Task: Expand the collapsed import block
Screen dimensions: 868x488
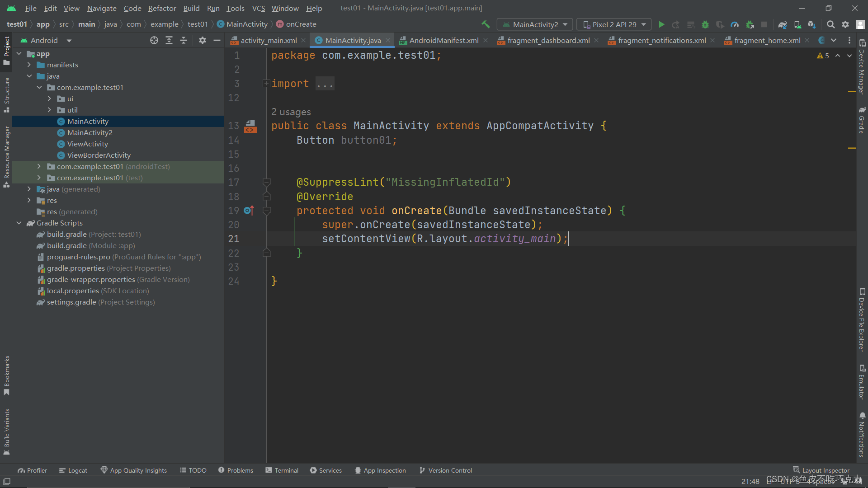Action: pyautogui.click(x=266, y=84)
